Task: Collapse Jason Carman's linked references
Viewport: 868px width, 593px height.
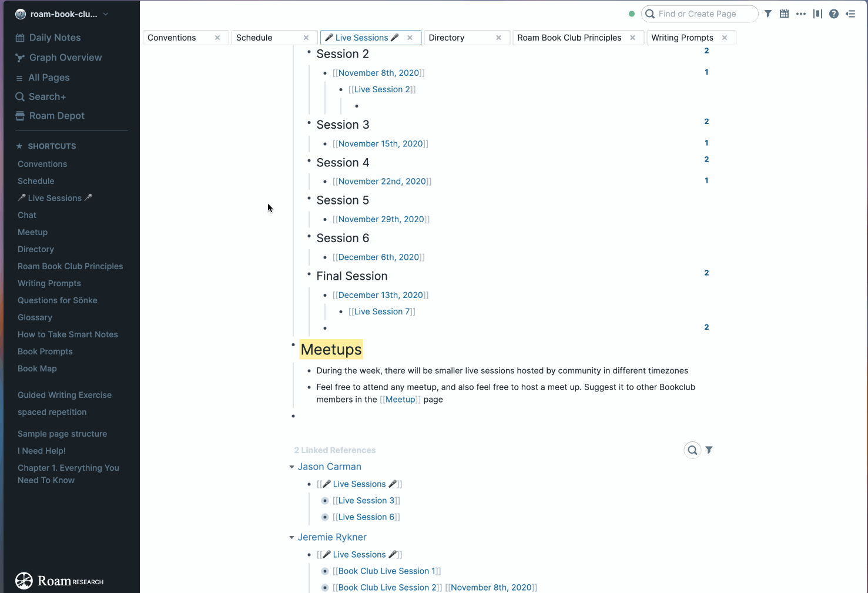Action: pos(292,466)
